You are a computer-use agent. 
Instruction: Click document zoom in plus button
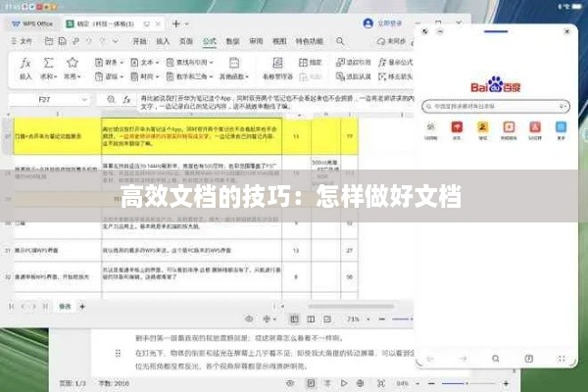click(x=506, y=383)
